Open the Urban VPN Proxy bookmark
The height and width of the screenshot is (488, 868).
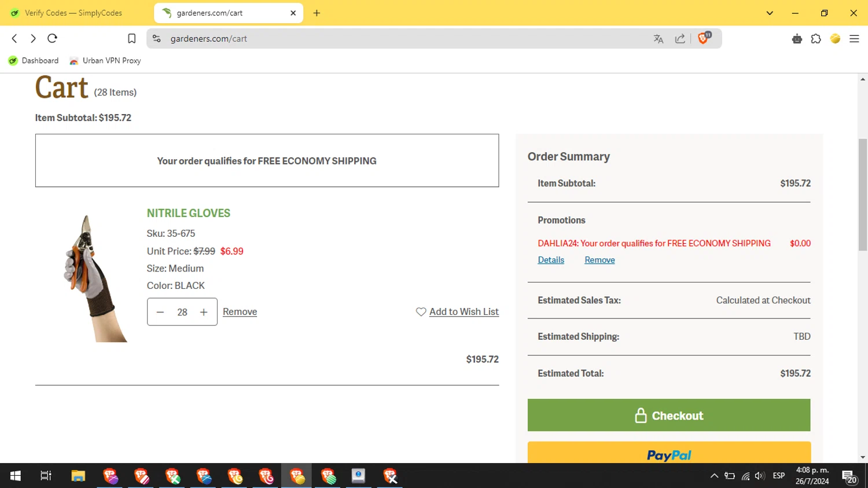click(x=105, y=60)
